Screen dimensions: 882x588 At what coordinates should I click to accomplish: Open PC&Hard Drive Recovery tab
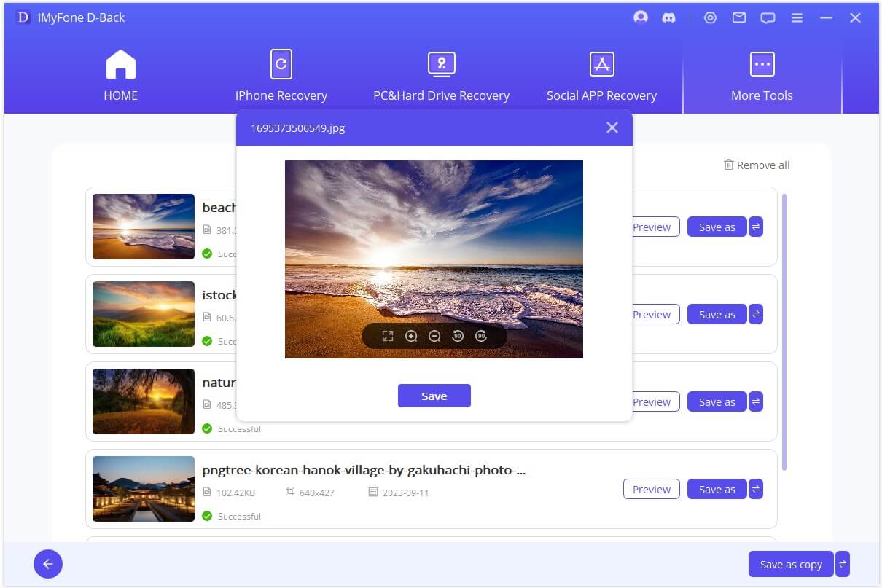pyautogui.click(x=441, y=75)
